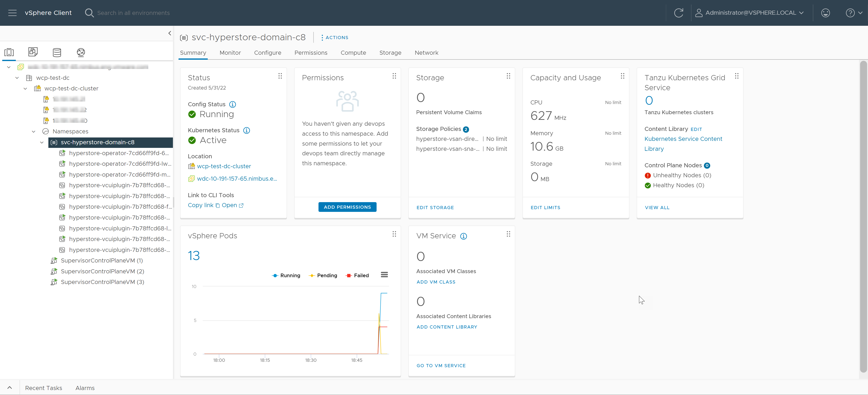The image size is (868, 395).
Task: Select SupervisorControlPlaneVM (3)
Action: coord(102,282)
